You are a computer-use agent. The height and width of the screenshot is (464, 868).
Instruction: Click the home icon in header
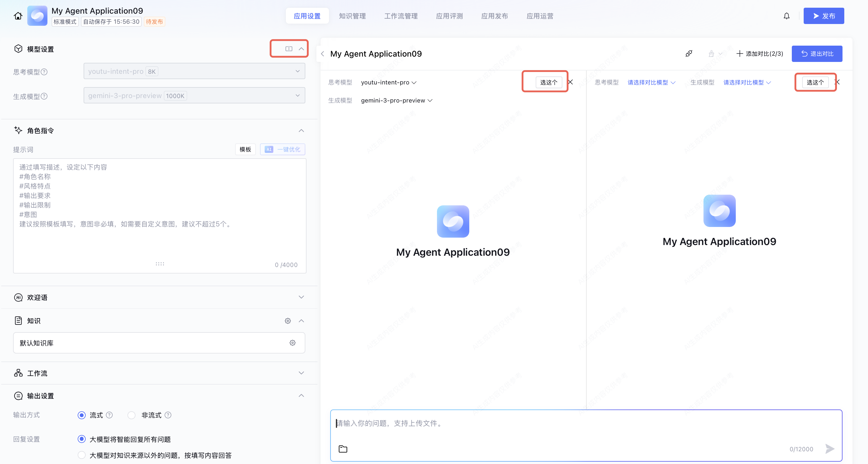click(18, 16)
